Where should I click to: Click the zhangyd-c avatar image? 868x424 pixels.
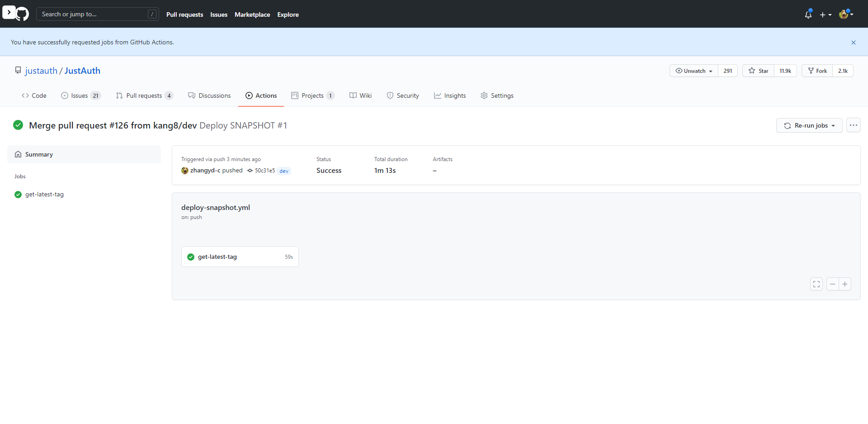[x=185, y=171]
